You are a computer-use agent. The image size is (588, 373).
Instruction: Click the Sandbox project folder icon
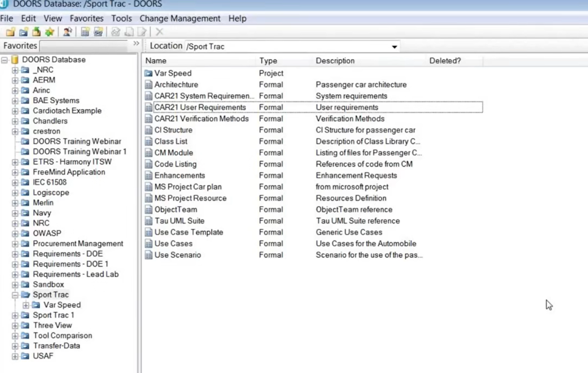click(x=25, y=284)
